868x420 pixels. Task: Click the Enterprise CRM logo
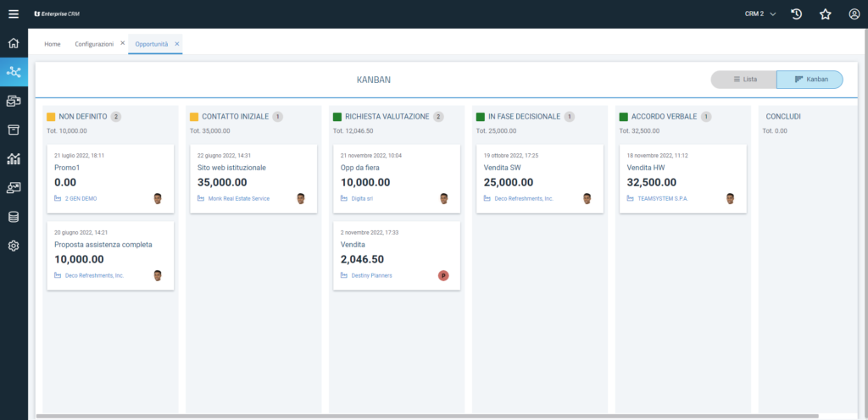tap(57, 14)
